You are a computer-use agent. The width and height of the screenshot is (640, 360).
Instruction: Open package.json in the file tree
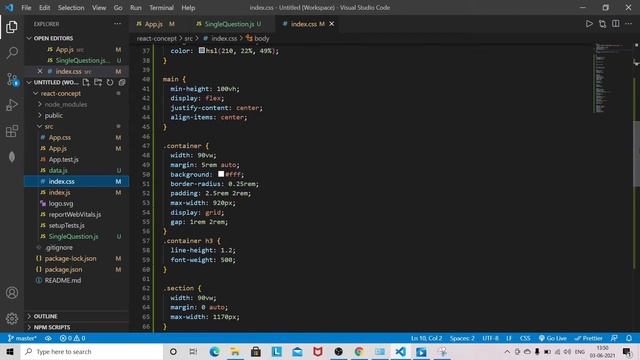coord(63,269)
